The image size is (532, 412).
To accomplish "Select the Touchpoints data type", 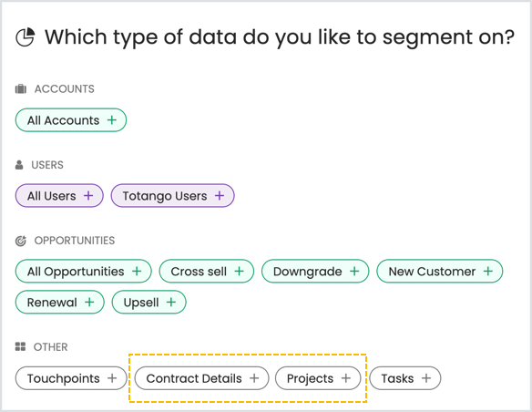I will tap(71, 378).
